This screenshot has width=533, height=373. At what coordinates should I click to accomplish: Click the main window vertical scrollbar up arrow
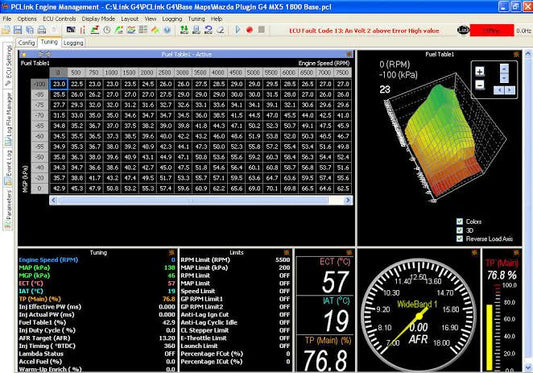click(x=528, y=53)
